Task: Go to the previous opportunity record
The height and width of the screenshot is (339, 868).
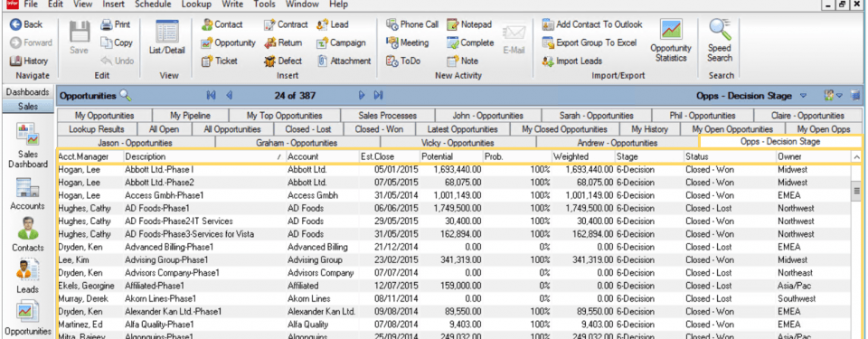Action: pos(229,95)
